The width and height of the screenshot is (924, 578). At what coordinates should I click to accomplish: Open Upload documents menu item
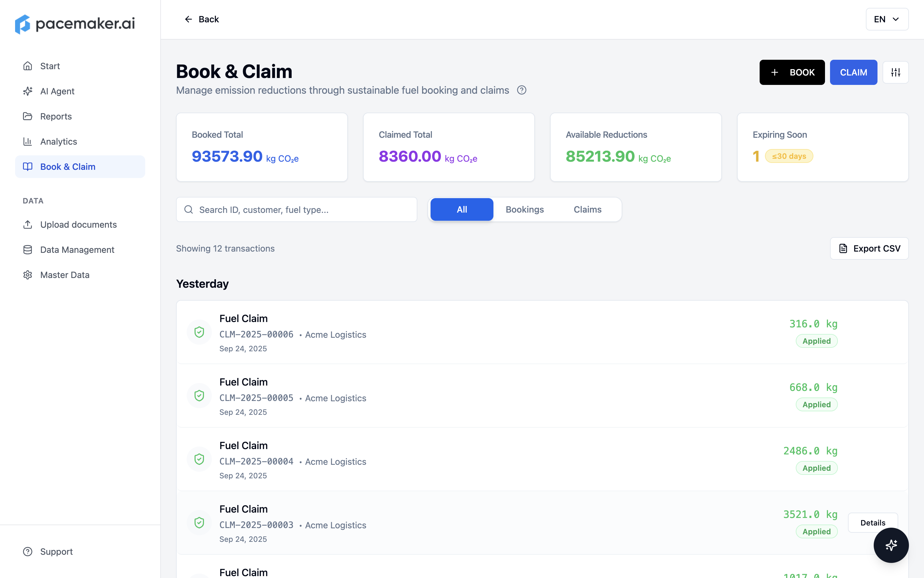80,225
